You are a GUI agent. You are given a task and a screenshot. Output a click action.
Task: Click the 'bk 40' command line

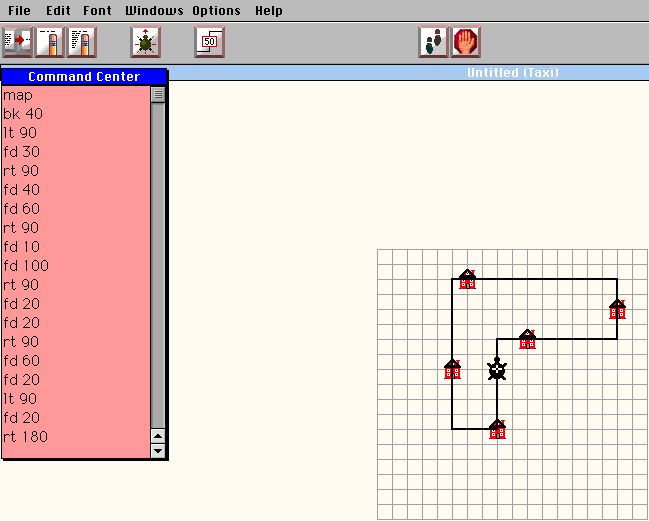(x=23, y=114)
